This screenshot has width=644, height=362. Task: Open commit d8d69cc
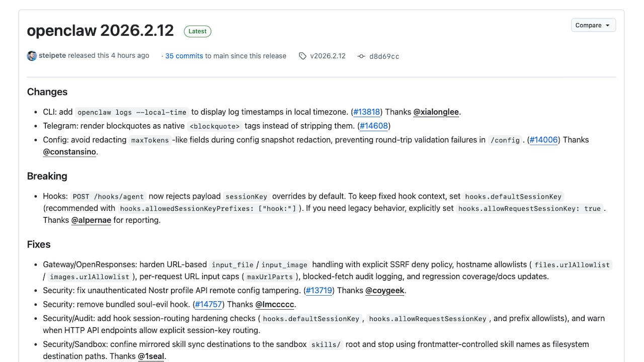385,56
